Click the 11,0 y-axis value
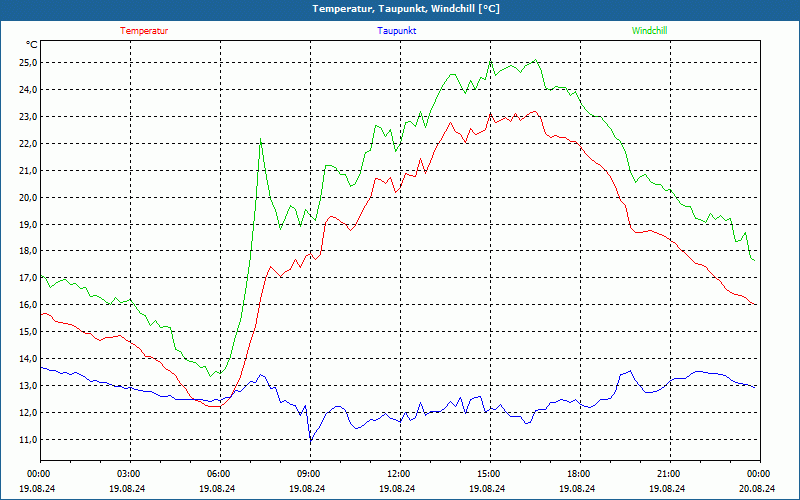The image size is (800, 500). [28, 439]
